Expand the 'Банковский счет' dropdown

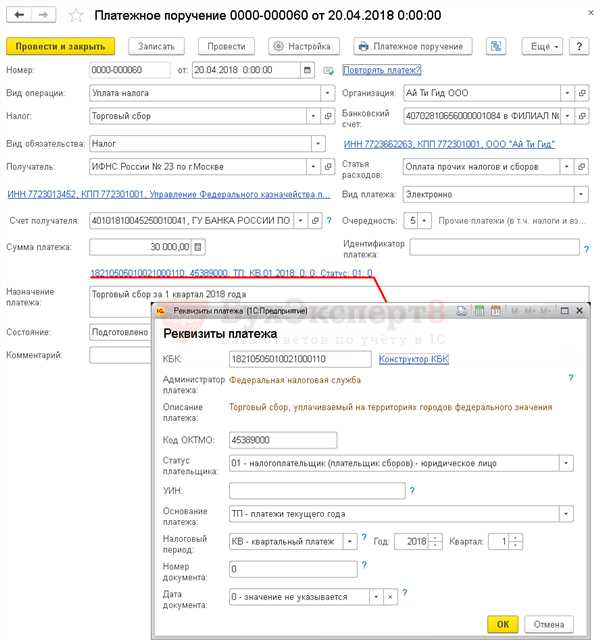[x=567, y=116]
